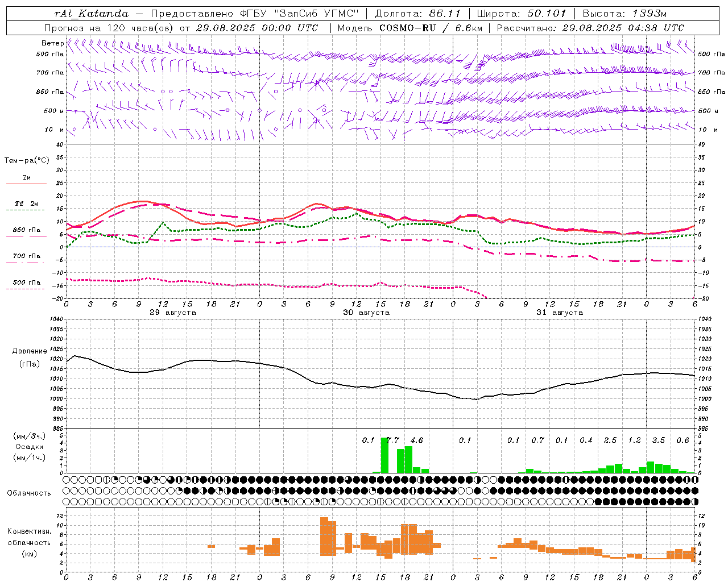Click the 30 августа date label

coord(366,312)
